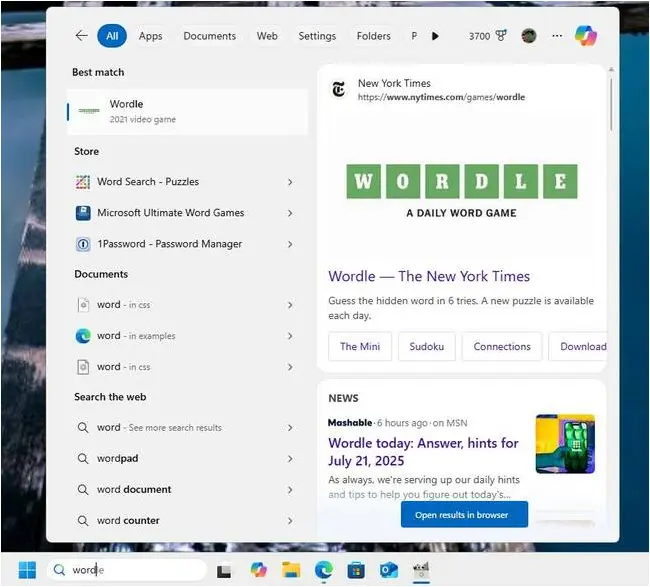Click the preview pane vertical scrollbar
The height and width of the screenshot is (587, 650).
tap(611, 102)
